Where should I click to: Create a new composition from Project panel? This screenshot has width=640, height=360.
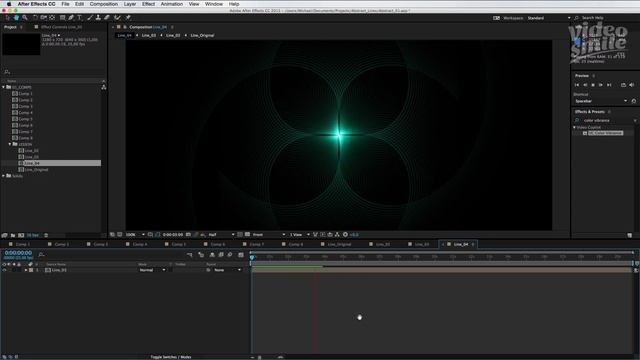[21, 235]
